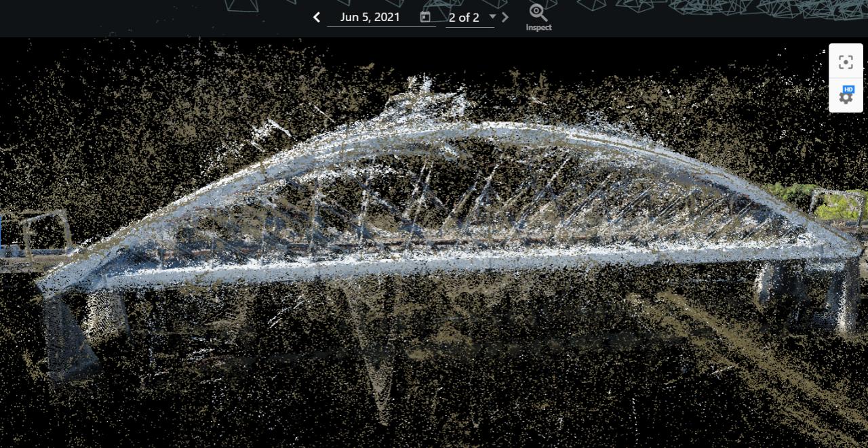This screenshot has height=448, width=868.
Task: Click the HD settings gear icon
Action: point(846,97)
